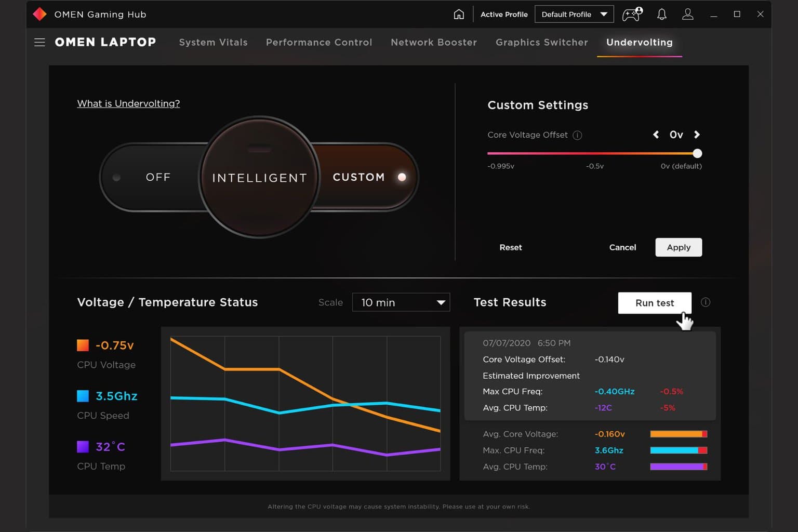Show the Run test info icon
Viewport: 798px width, 532px height.
(706, 302)
